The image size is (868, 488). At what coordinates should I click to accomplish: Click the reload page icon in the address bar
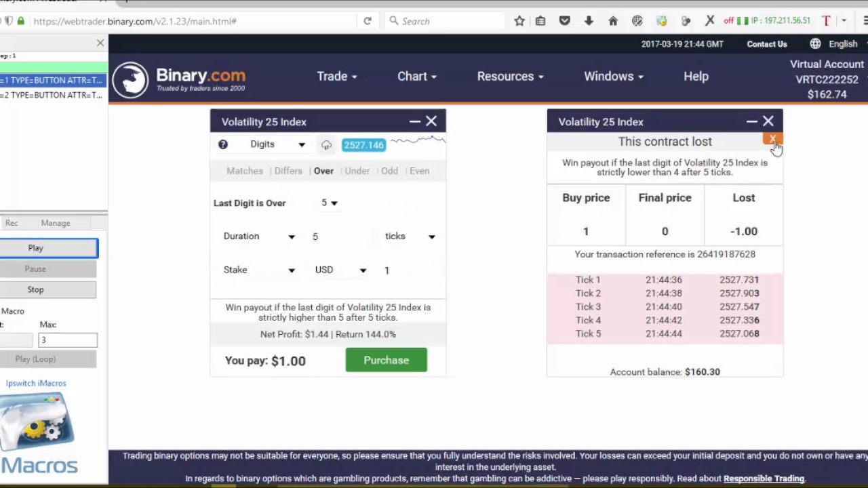(368, 21)
